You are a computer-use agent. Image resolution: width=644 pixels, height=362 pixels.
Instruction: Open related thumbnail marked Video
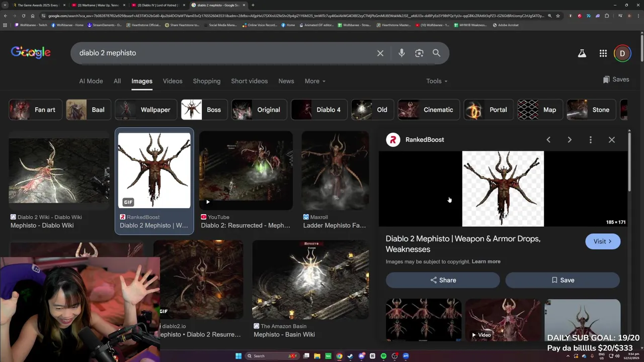click(x=503, y=320)
